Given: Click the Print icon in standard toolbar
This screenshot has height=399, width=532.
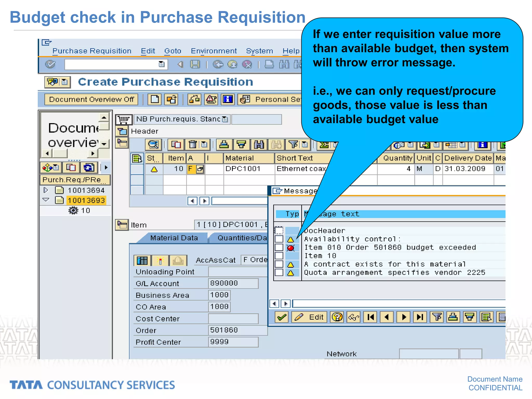Looking at the screenshot, I should tap(269, 64).
